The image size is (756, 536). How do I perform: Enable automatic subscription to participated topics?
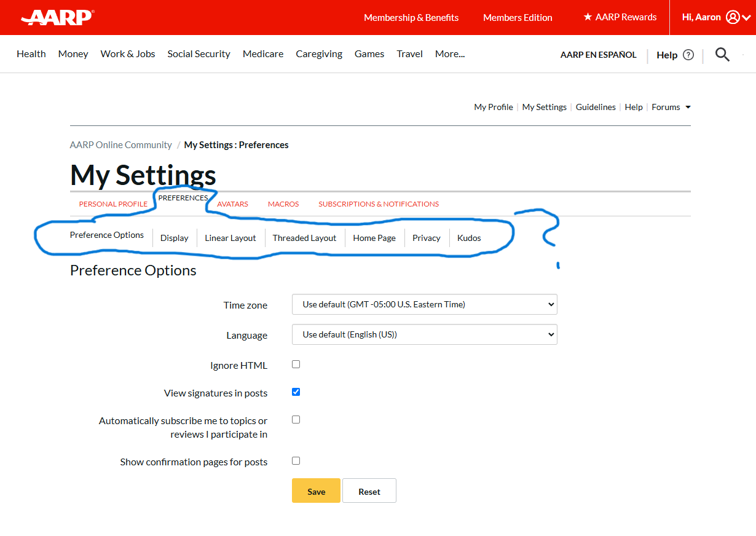tap(296, 419)
